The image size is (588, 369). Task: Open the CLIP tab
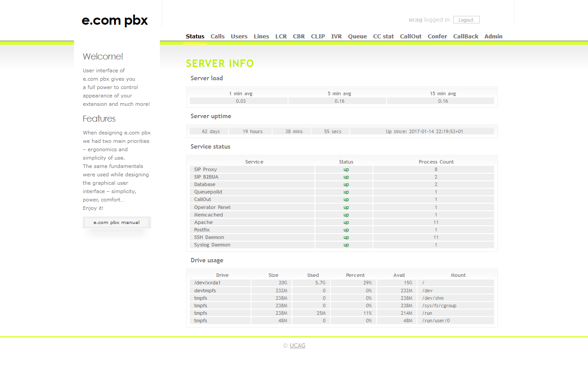coord(318,37)
